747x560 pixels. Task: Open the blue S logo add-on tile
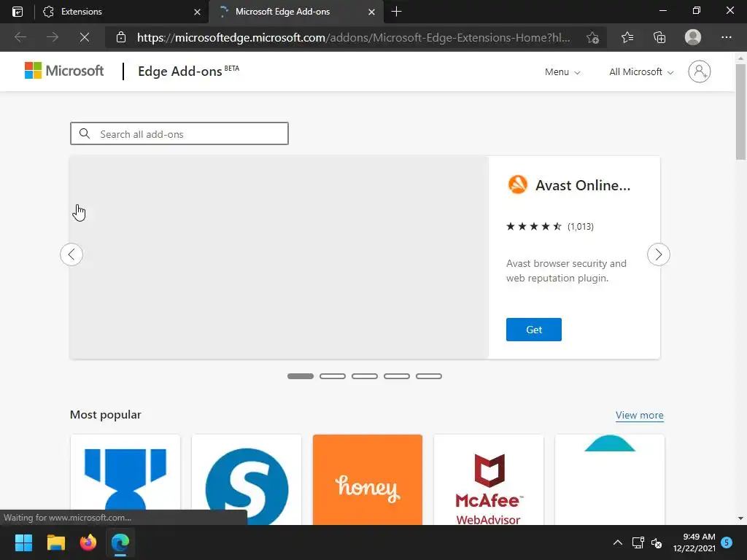[x=247, y=480]
